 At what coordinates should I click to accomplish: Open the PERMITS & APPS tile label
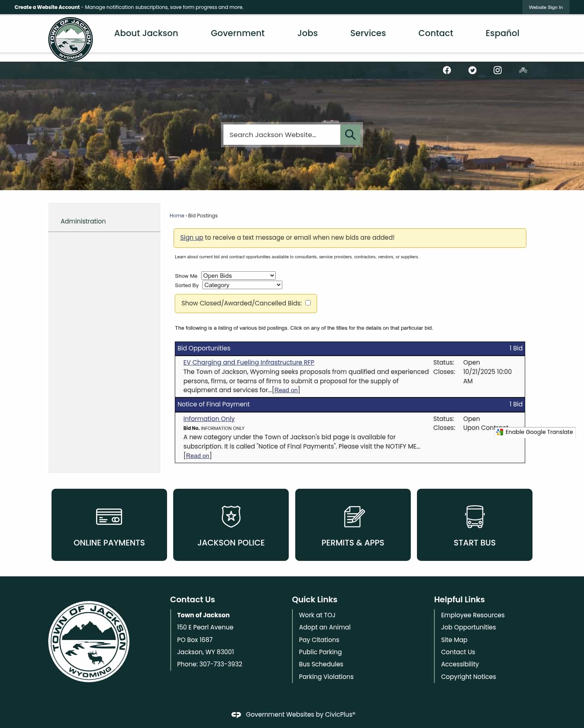[x=353, y=543]
